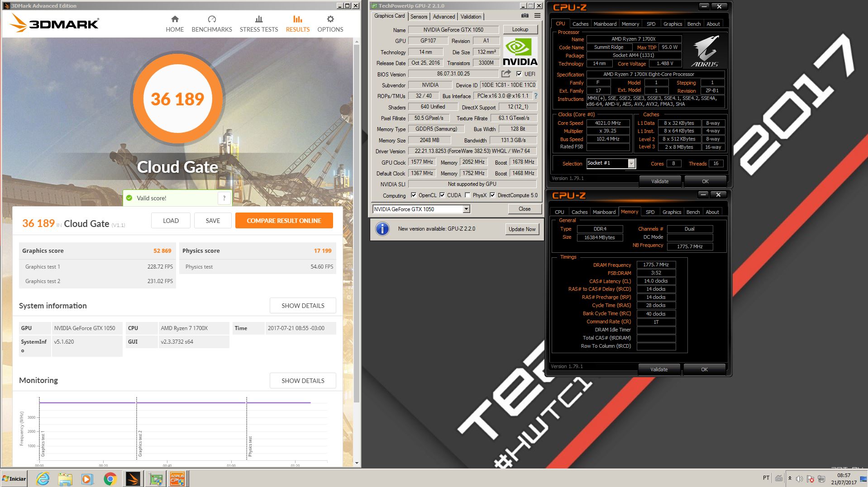This screenshot has height=487, width=868.
Task: Click the Lookup button in GPU-Z
Action: [520, 29]
